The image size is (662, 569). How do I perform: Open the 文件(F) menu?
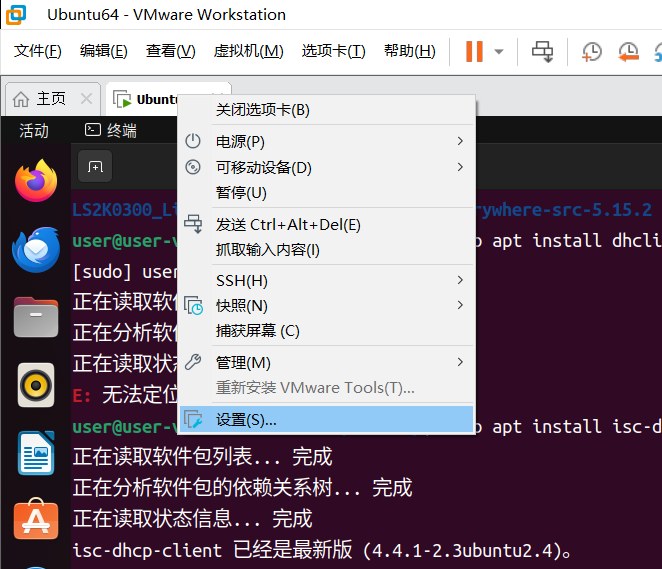pos(38,51)
